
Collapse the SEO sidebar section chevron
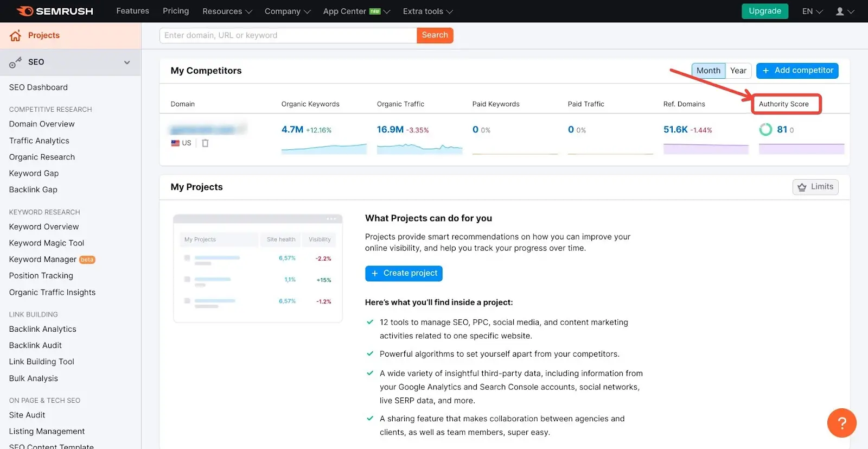pos(127,62)
